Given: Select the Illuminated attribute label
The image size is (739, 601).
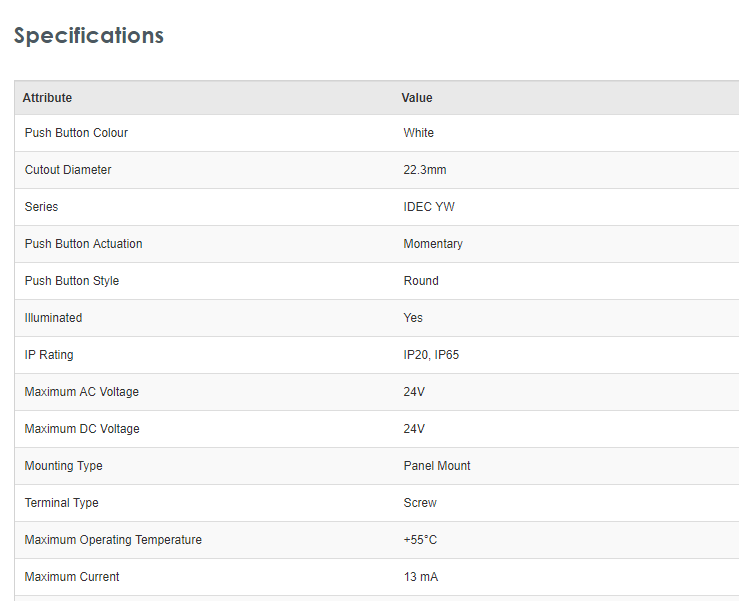Looking at the screenshot, I should [x=53, y=318].
